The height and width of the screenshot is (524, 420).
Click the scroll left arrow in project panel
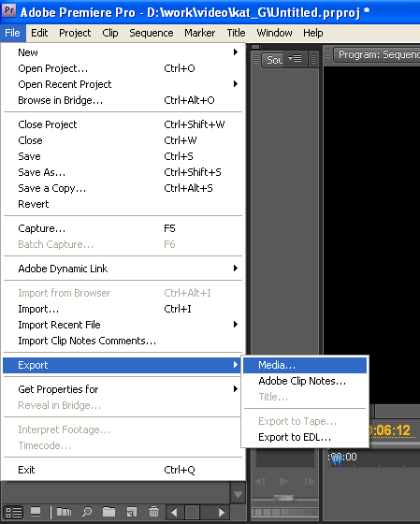174,512
